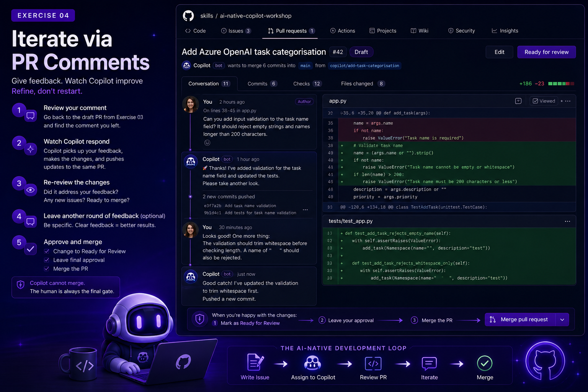Click the shield icon in the 'Copilot cannot merge' box
The image size is (588, 392).
(x=21, y=284)
